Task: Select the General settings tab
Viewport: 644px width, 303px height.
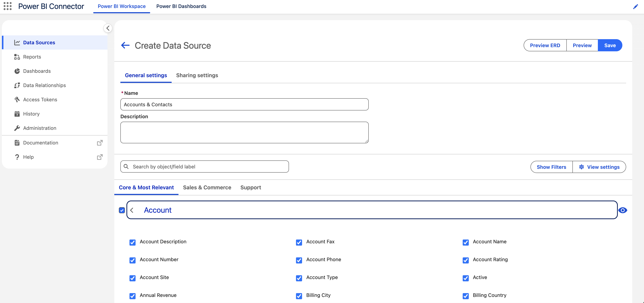Action: (146, 75)
